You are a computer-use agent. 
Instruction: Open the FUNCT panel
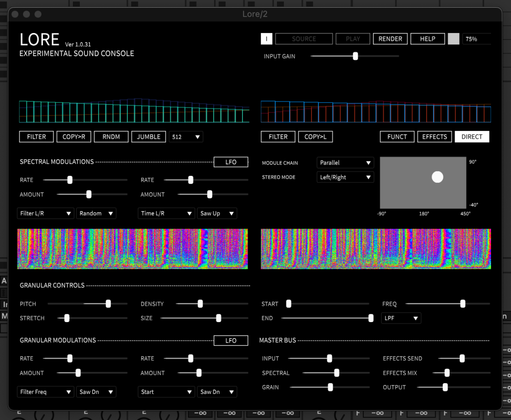tap(397, 137)
